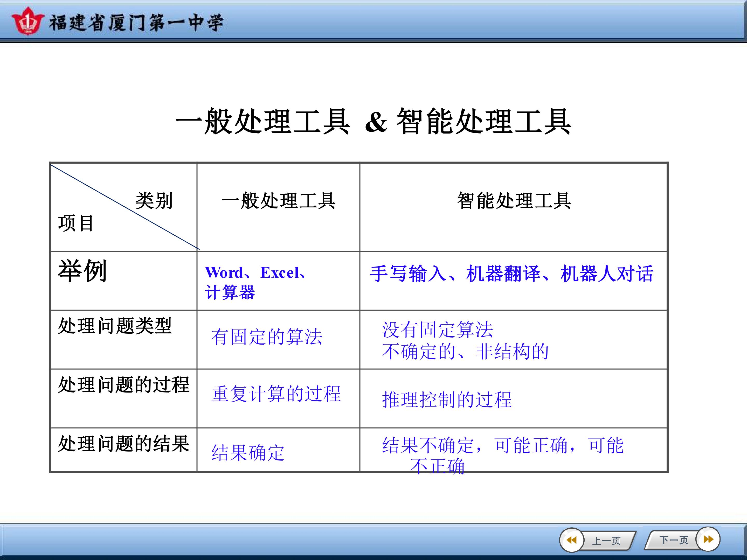The image size is (747, 560).
Task: Click the 不确定的、非结构的 text line
Action: [465, 351]
